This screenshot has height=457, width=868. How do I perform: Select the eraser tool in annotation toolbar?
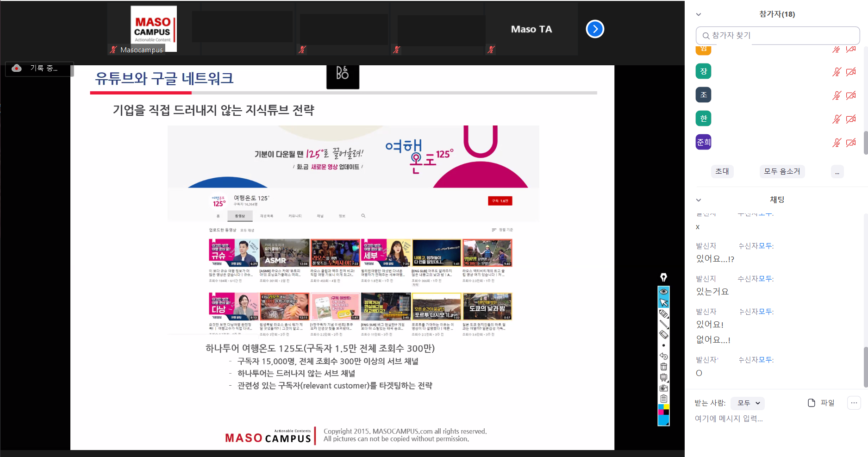click(663, 334)
